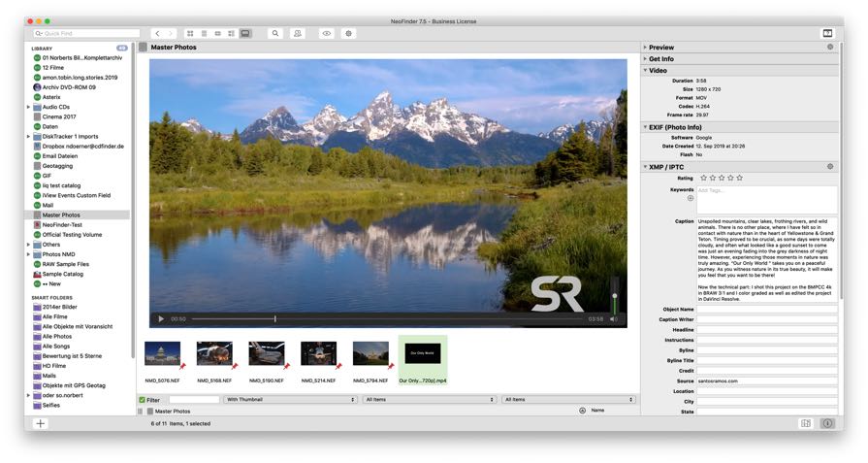Uncheck the Filter checkbox

coord(142,399)
